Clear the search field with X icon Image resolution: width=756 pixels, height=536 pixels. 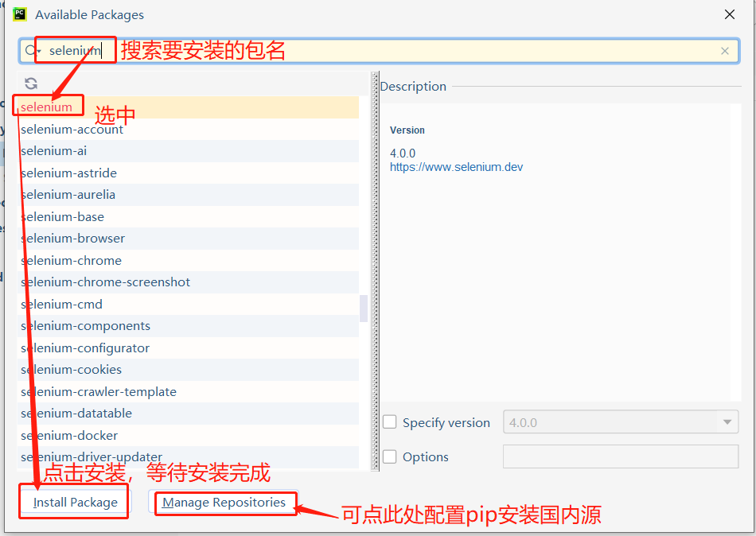pyautogui.click(x=724, y=51)
